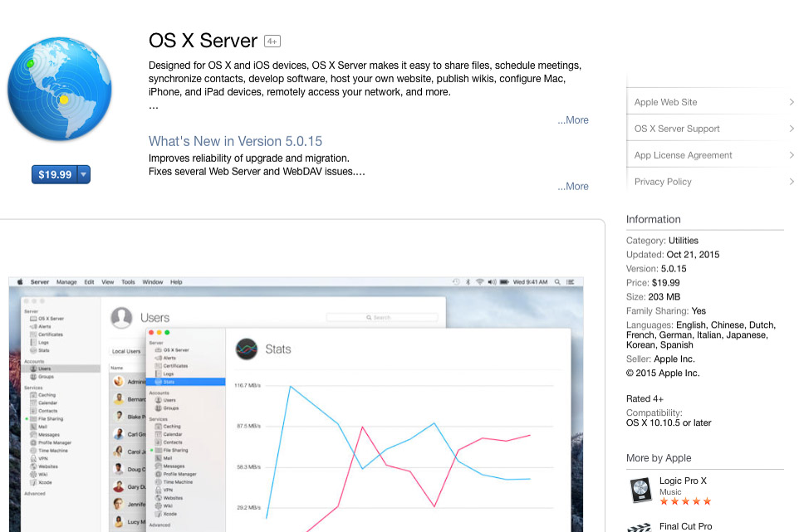The width and height of the screenshot is (799, 532).
Task: Buy the app for $19.99
Action: tap(55, 174)
